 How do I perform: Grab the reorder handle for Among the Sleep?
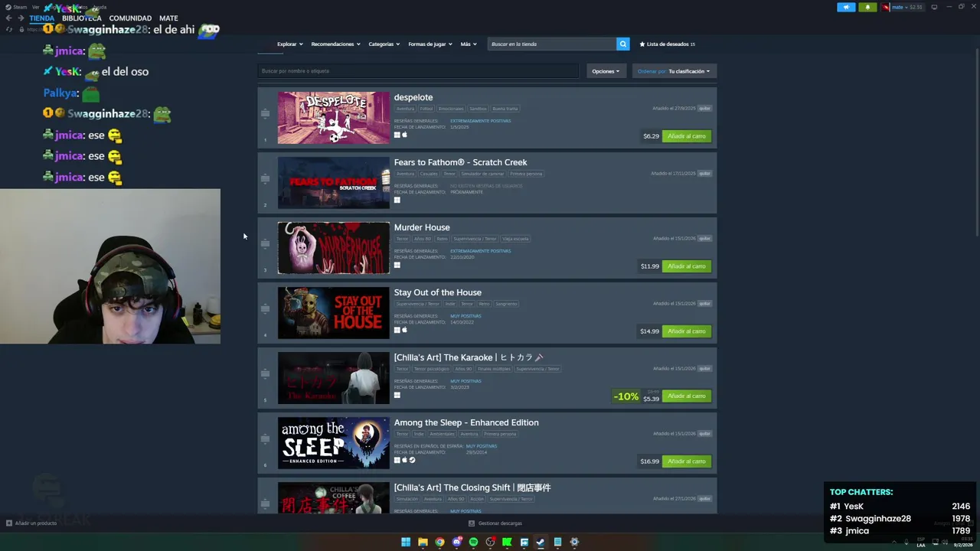tap(265, 439)
